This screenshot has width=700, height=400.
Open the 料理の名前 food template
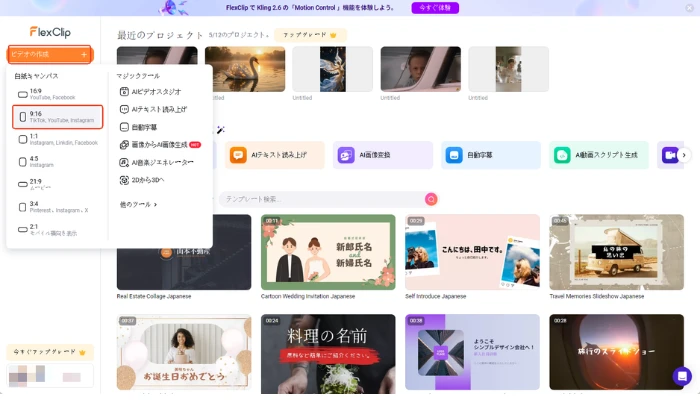click(328, 354)
